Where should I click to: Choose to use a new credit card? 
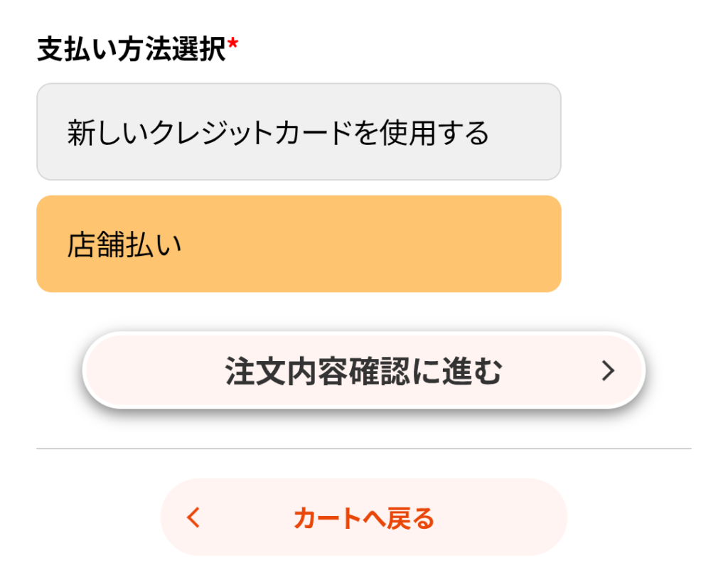pyautogui.click(x=299, y=132)
